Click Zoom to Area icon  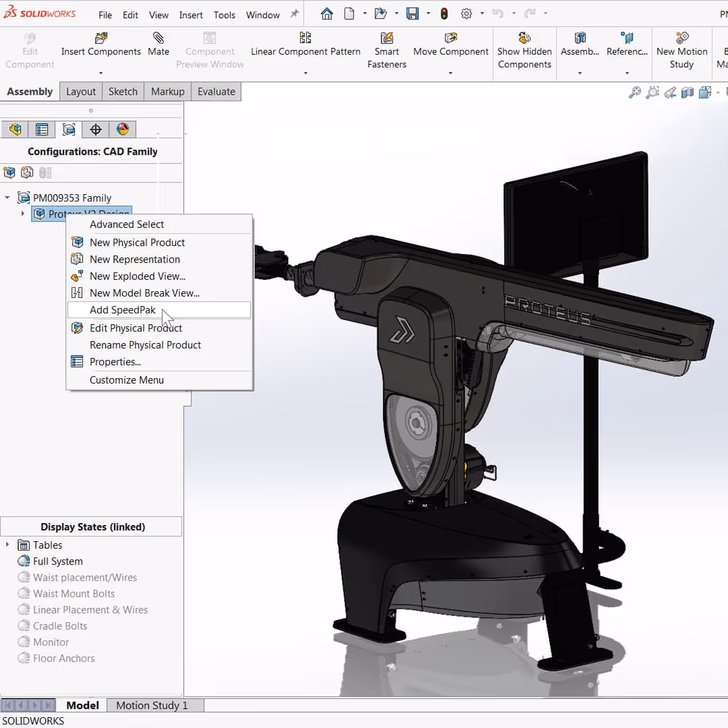(653, 92)
